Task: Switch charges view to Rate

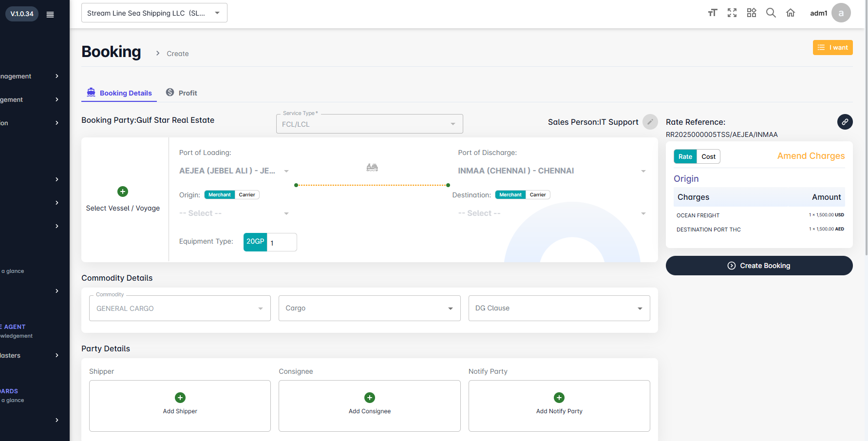Action: [685, 156]
